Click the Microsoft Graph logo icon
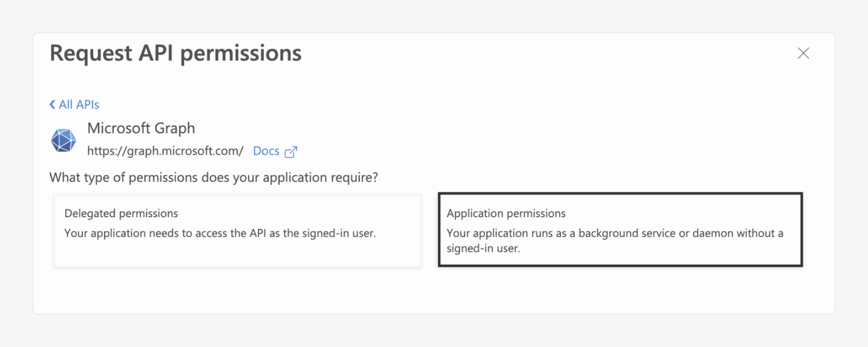868x347 pixels. click(x=63, y=140)
